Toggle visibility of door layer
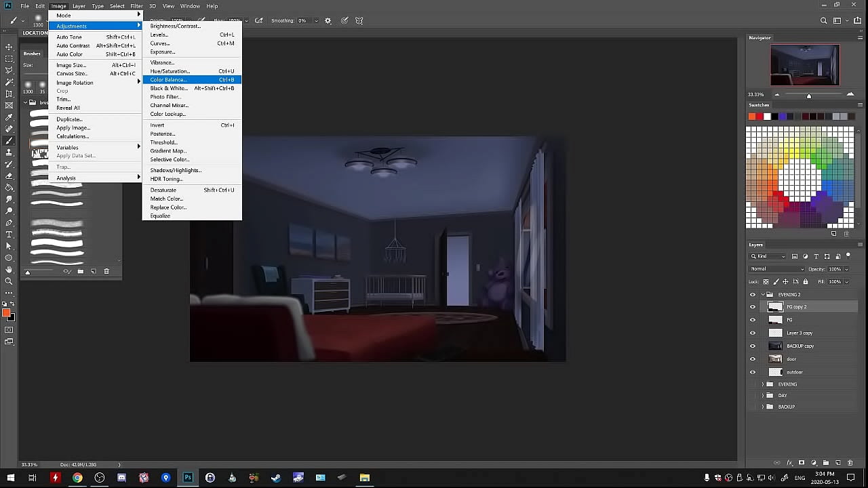This screenshot has width=868, height=488. (752, 359)
